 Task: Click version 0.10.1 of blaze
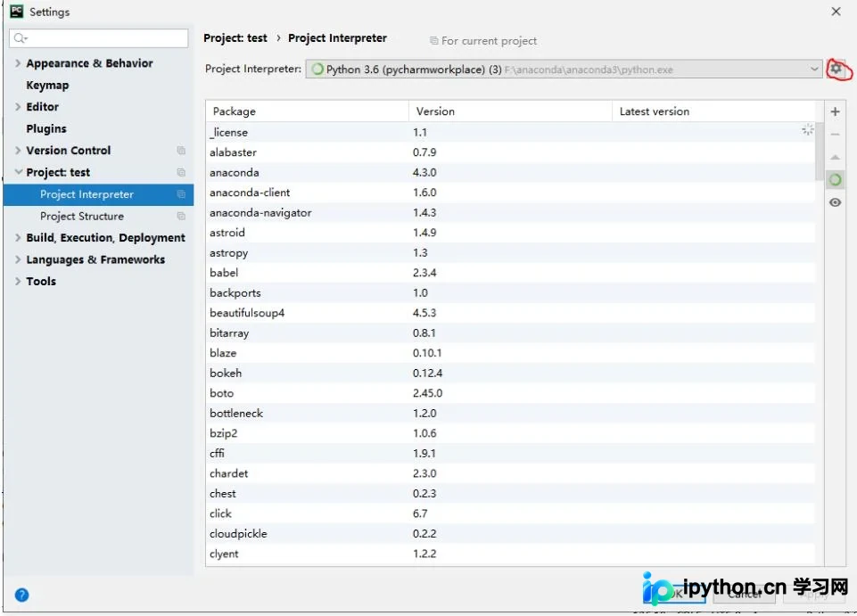[427, 352]
